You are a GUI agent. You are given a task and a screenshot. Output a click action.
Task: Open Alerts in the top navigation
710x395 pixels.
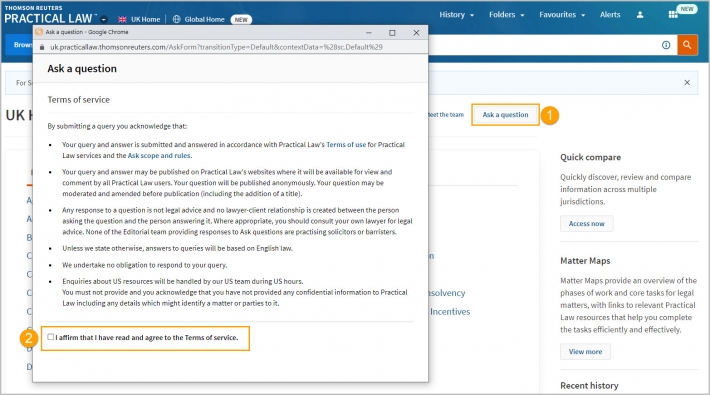610,14
